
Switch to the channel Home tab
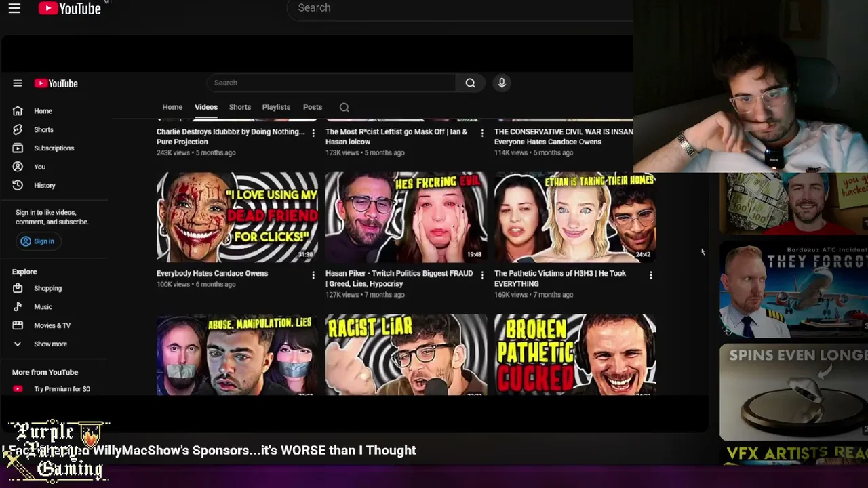click(172, 107)
